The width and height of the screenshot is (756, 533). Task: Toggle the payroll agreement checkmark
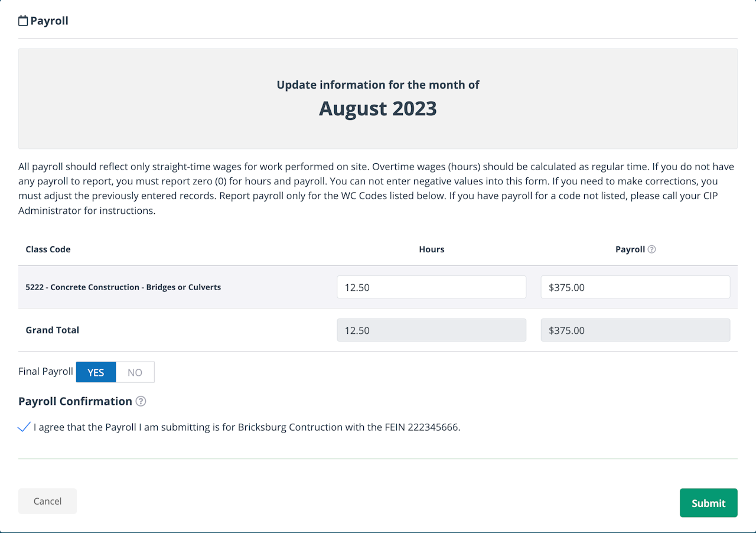click(24, 427)
